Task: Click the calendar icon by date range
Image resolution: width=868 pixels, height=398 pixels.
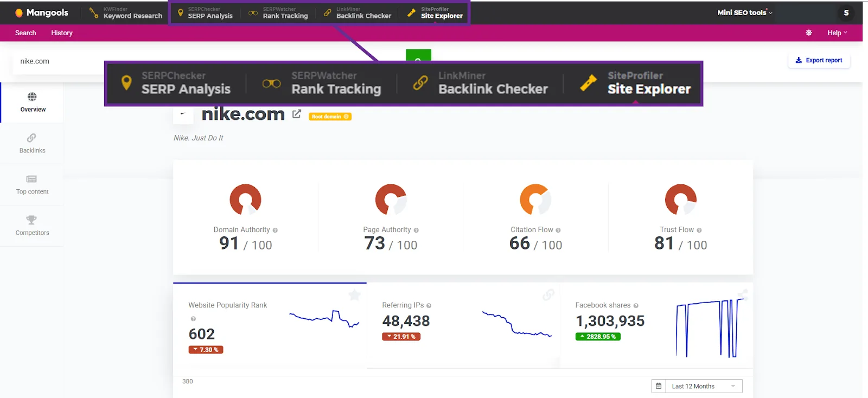Action: point(659,386)
